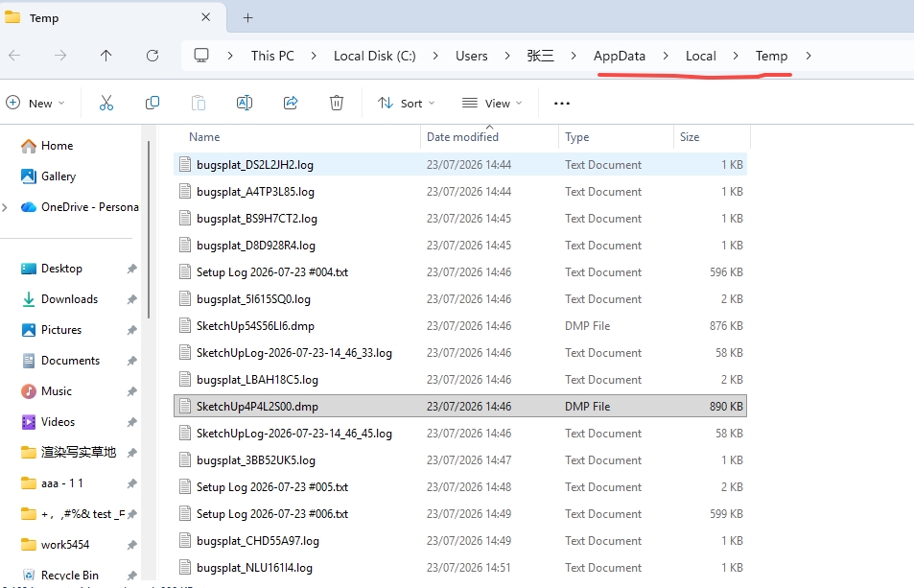The image size is (914, 588).
Task: Close the Temp tab
Action: point(206,17)
